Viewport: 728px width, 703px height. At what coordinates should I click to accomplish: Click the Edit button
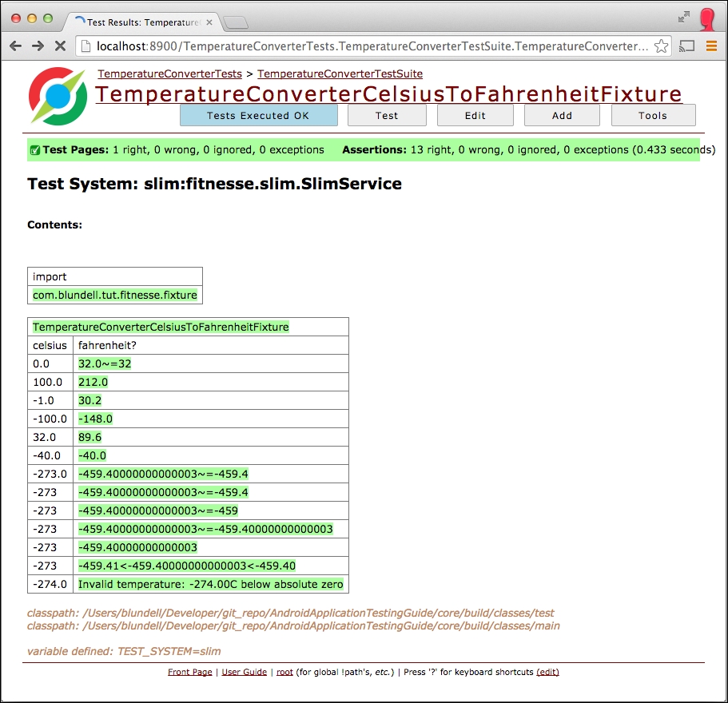click(x=475, y=115)
